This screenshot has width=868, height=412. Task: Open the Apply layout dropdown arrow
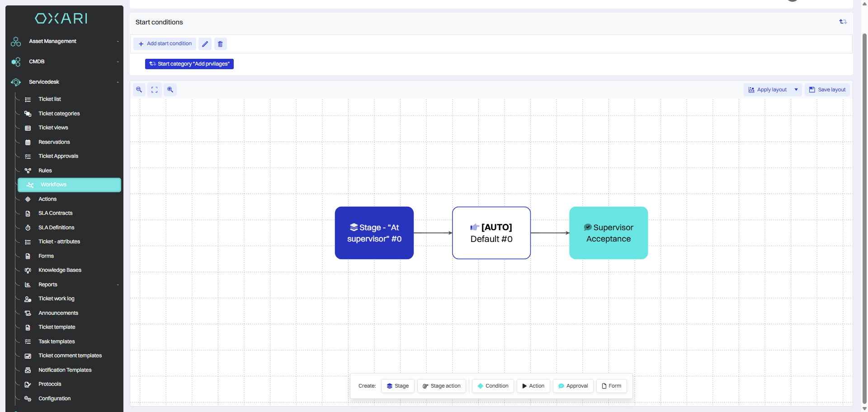796,90
